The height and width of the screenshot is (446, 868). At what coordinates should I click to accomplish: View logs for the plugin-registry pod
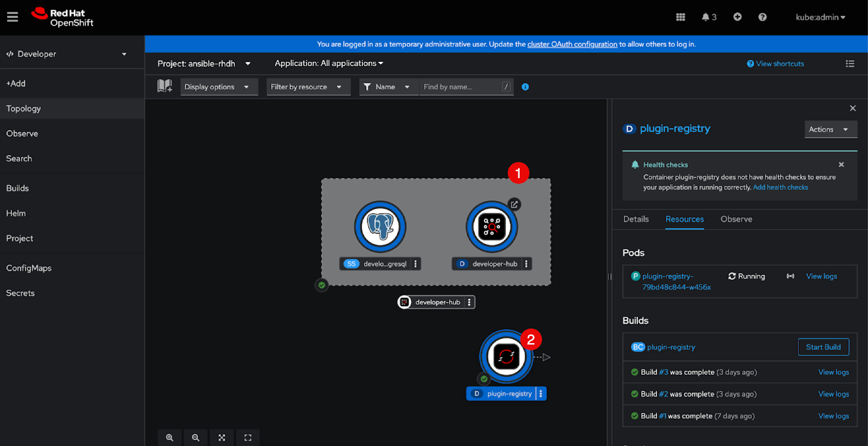821,276
